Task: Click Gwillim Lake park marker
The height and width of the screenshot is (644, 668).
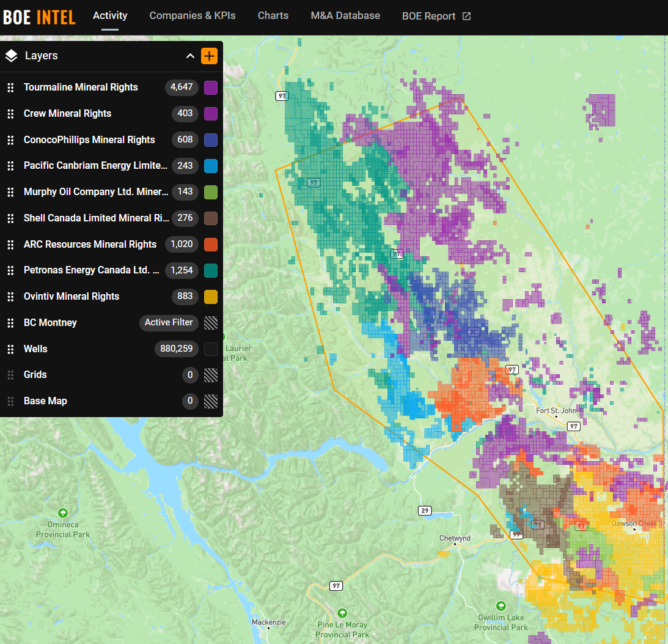Action: click(x=501, y=606)
